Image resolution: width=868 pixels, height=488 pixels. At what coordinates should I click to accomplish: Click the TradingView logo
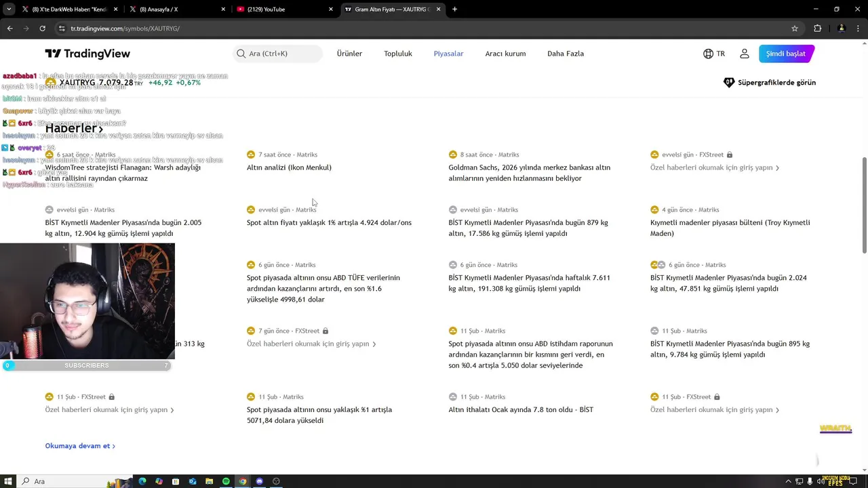pyautogui.click(x=87, y=54)
